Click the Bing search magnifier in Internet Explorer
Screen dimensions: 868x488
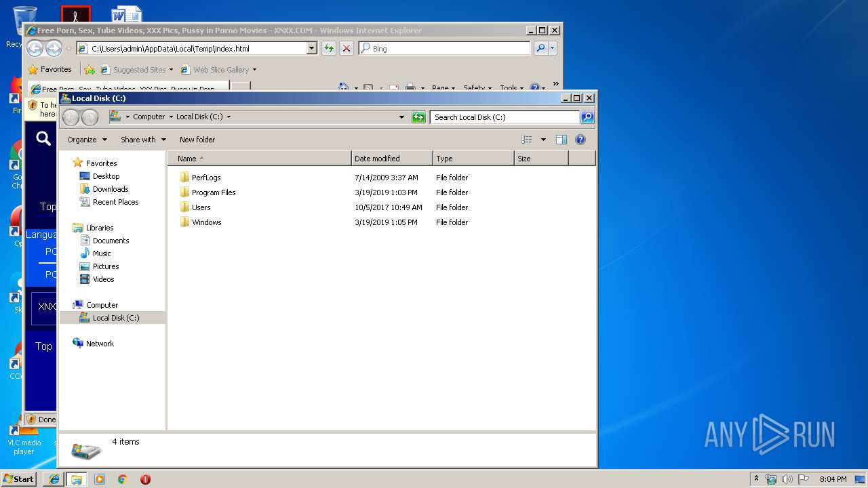[540, 48]
